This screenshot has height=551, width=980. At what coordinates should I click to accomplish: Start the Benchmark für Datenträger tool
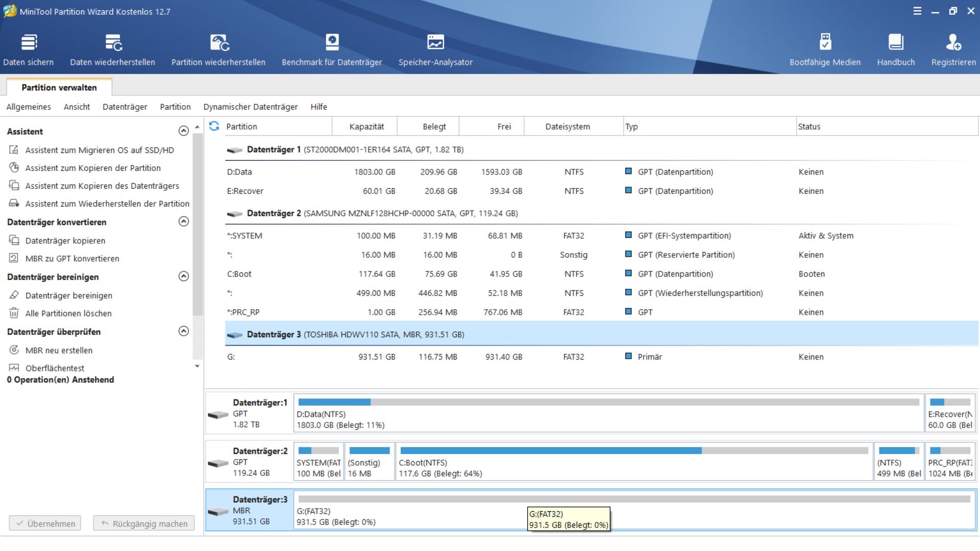pos(332,49)
